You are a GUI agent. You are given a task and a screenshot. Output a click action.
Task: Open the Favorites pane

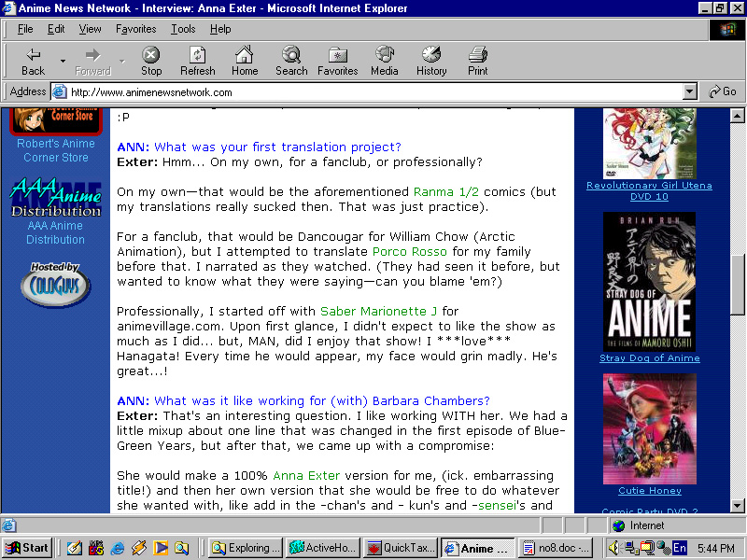pyautogui.click(x=337, y=61)
